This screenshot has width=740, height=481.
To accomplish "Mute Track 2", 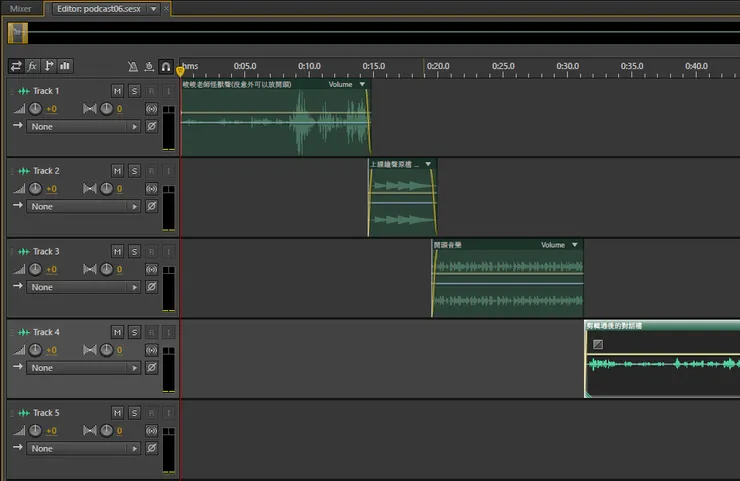I will 117,171.
